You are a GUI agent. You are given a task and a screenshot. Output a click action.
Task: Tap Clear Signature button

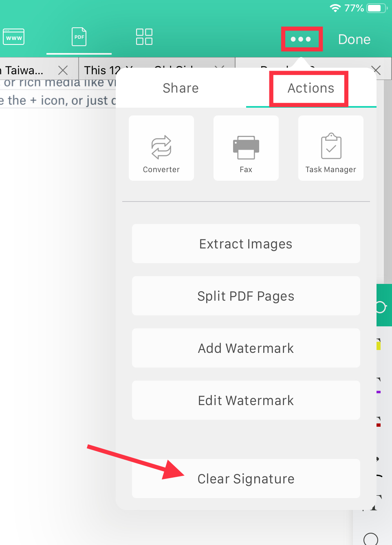pyautogui.click(x=246, y=479)
